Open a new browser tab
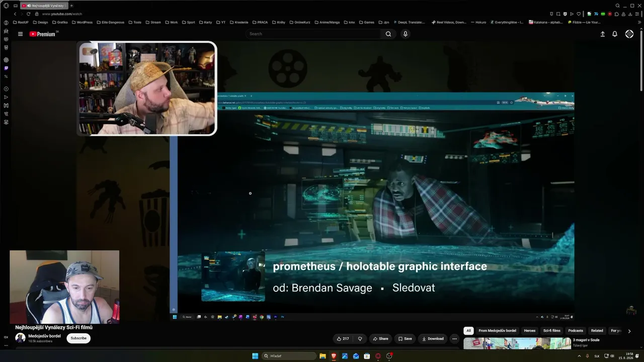The image size is (644, 362). click(x=71, y=6)
